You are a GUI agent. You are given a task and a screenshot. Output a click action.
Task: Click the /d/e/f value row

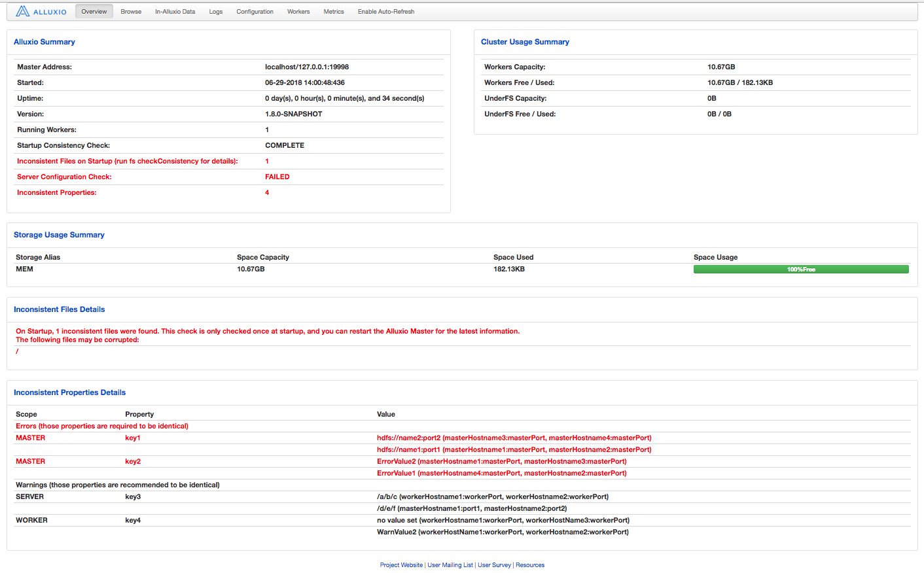click(x=472, y=508)
